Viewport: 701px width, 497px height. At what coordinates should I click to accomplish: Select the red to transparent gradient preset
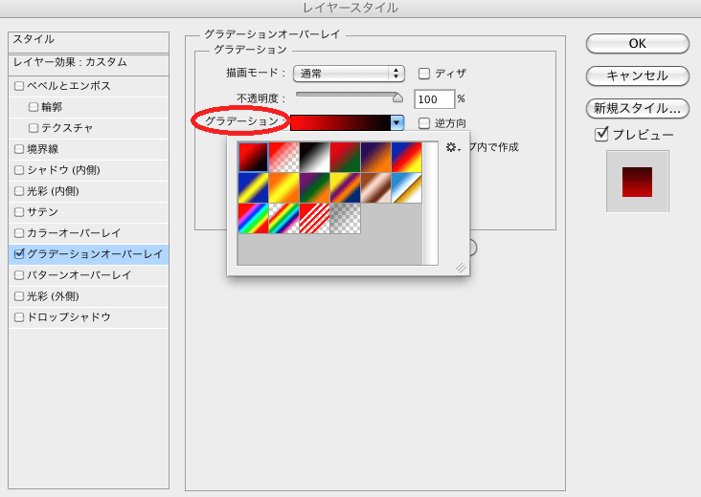(284, 157)
